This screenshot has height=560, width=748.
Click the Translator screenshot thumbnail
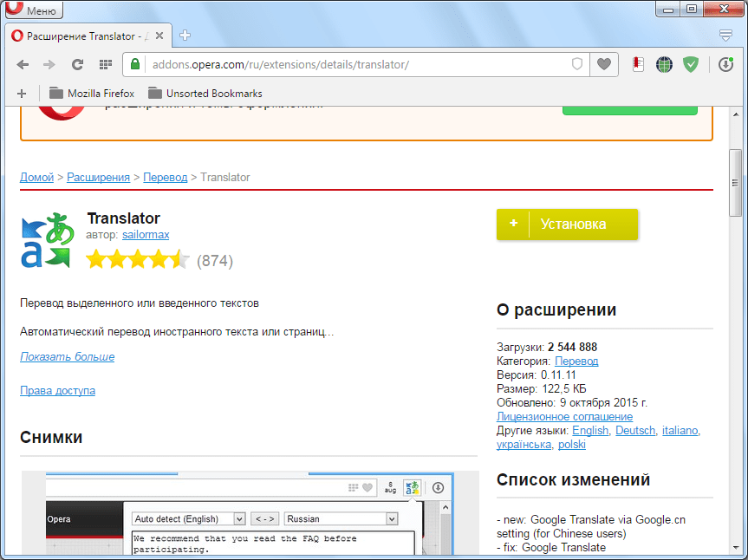pos(250,515)
